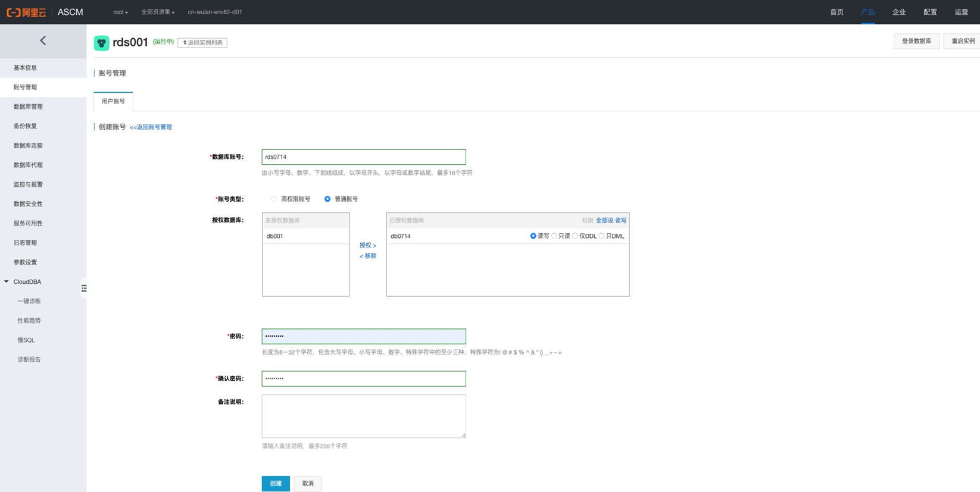Open 首页 in top navigation
This screenshot has width=980, height=492.
coord(837,12)
